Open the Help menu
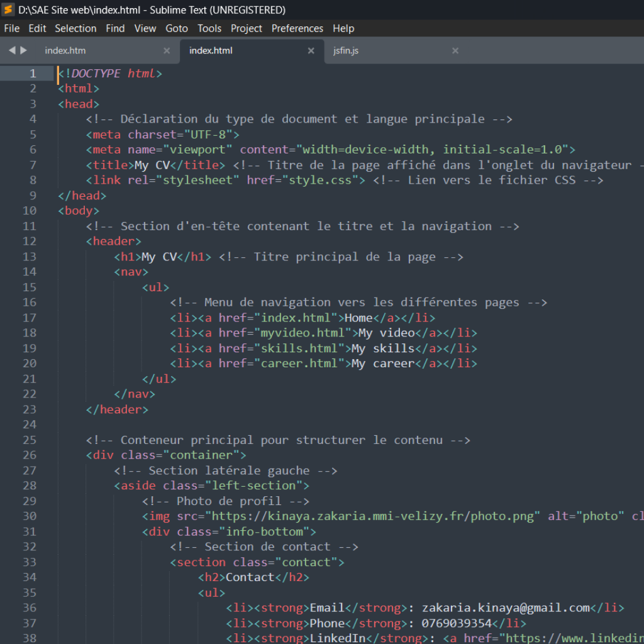The width and height of the screenshot is (644, 644). (x=343, y=28)
